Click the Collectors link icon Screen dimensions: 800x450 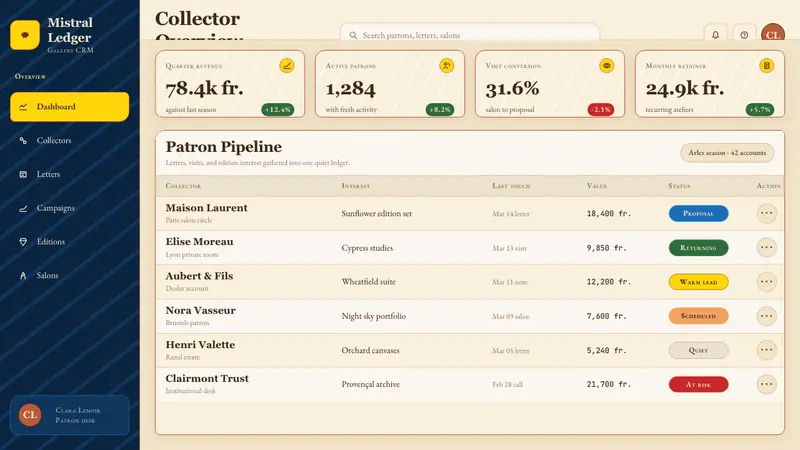tap(23, 140)
